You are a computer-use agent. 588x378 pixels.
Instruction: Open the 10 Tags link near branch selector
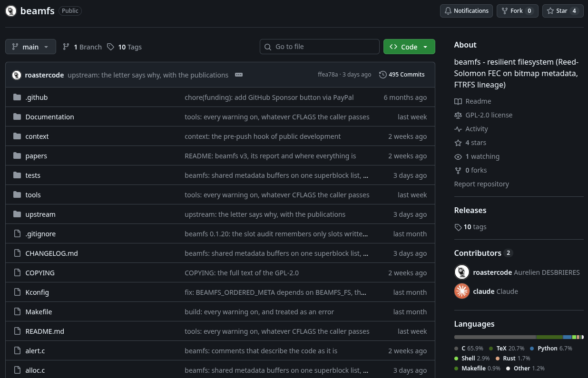point(124,47)
